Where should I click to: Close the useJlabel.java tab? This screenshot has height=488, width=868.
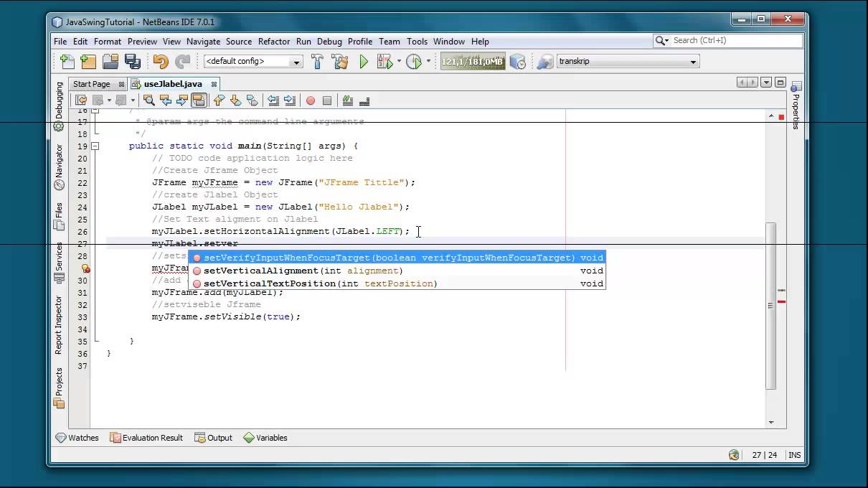[x=214, y=85]
